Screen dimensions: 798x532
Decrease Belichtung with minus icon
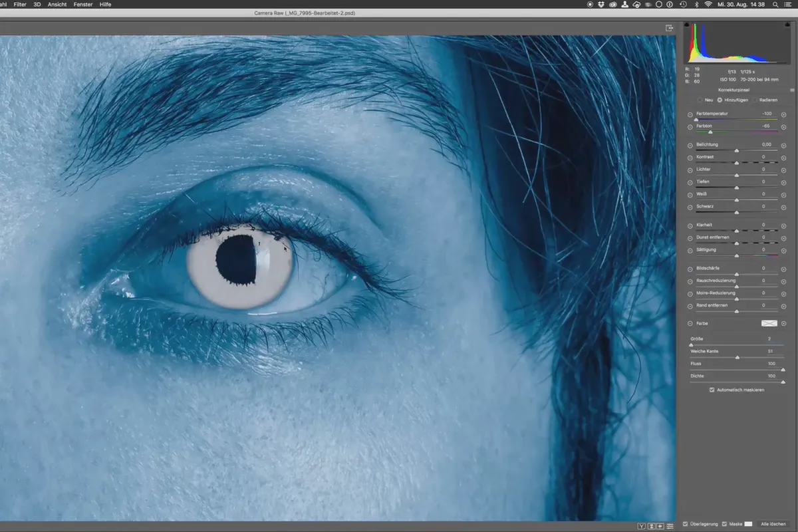pyautogui.click(x=690, y=146)
